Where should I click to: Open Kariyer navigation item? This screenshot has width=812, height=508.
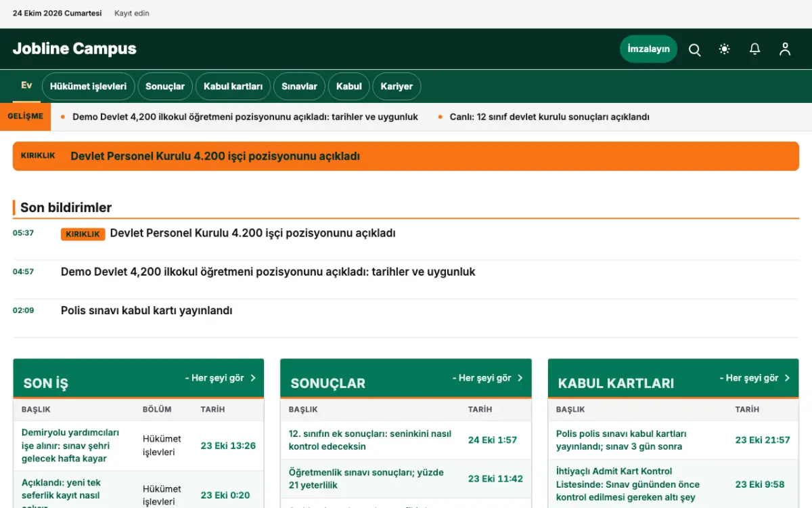click(397, 86)
